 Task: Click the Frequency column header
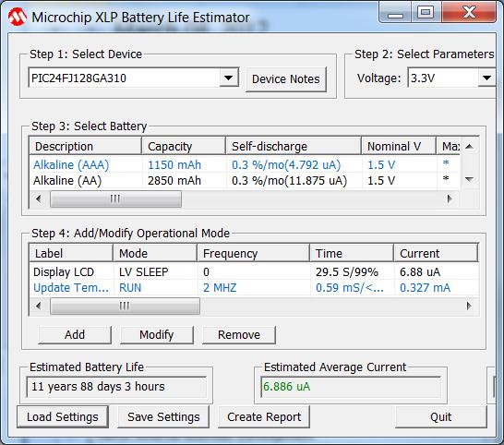[253, 253]
